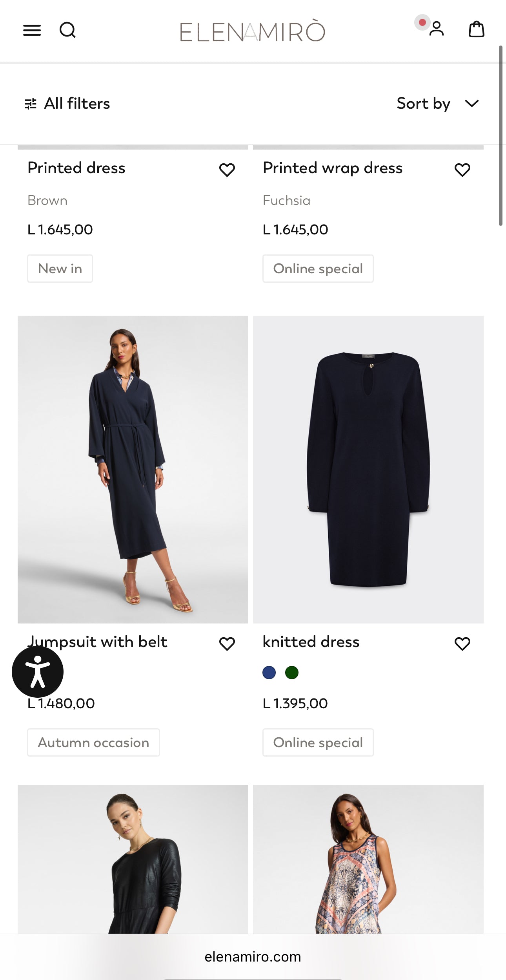Open the navy knitted dress thumbnail

coord(368,469)
